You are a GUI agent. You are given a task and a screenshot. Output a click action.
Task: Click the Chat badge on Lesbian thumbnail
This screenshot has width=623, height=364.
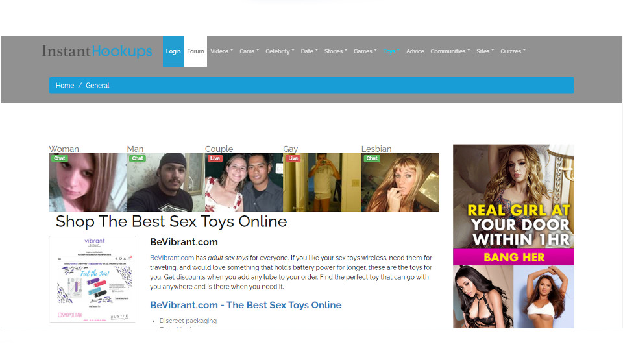[371, 158]
